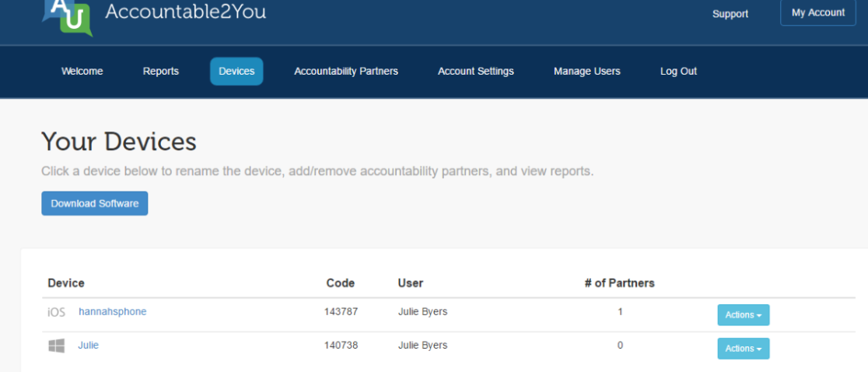Viewport: 868px width, 372px height.
Task: Click partner count 1 for hannahsphone
Action: click(x=620, y=311)
